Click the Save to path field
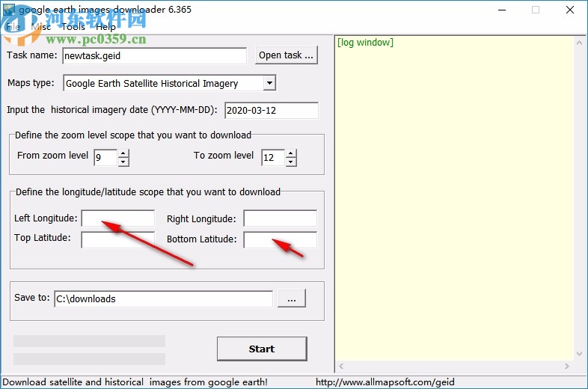This screenshot has width=588, height=389. click(x=164, y=299)
